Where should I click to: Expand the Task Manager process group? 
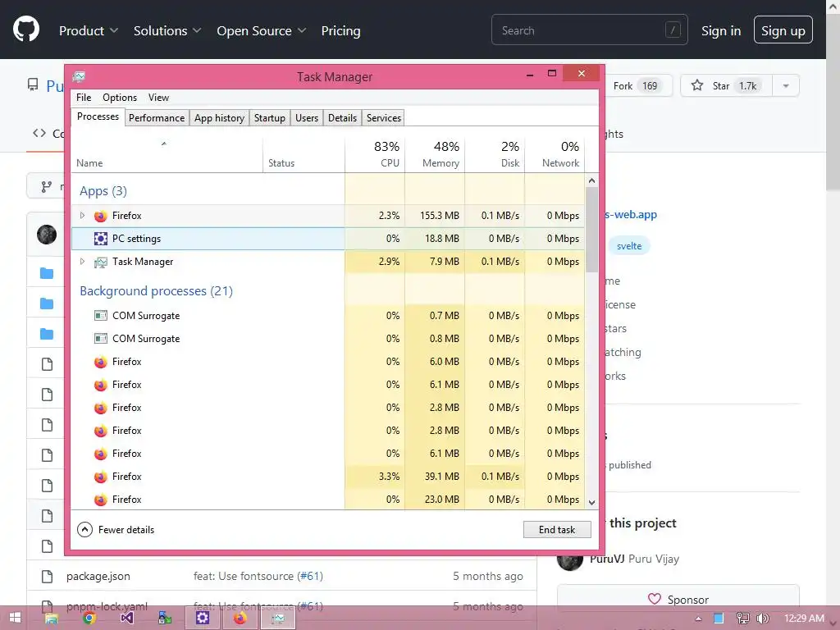point(82,262)
